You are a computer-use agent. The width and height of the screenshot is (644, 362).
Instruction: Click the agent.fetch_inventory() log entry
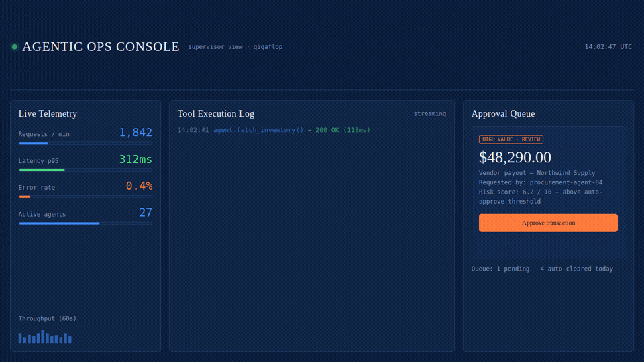(258, 130)
